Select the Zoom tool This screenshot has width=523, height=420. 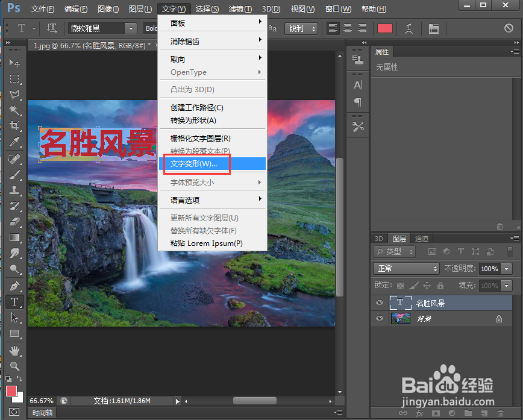pyautogui.click(x=14, y=366)
